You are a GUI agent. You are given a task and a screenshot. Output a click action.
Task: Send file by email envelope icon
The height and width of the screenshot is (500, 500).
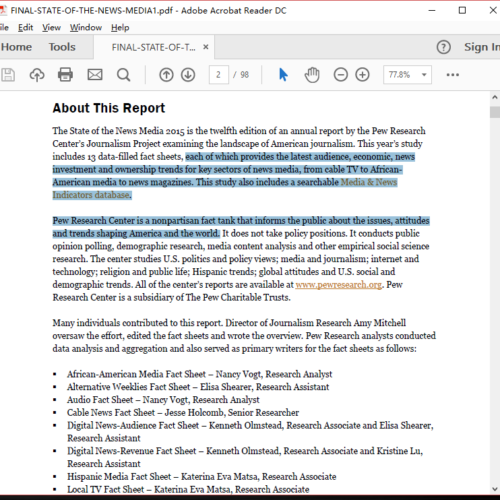pos(95,75)
